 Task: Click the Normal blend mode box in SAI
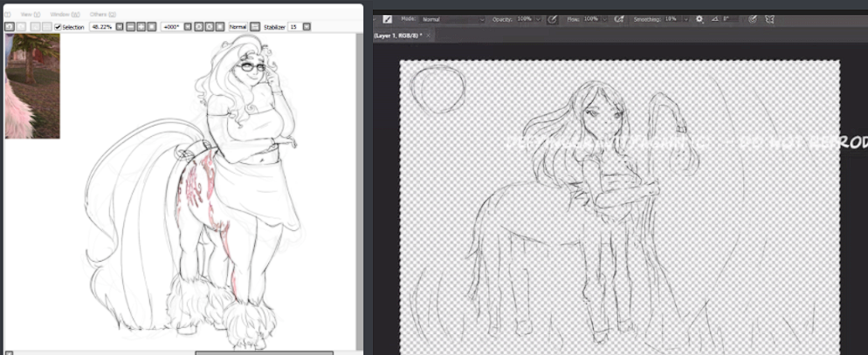point(238,26)
